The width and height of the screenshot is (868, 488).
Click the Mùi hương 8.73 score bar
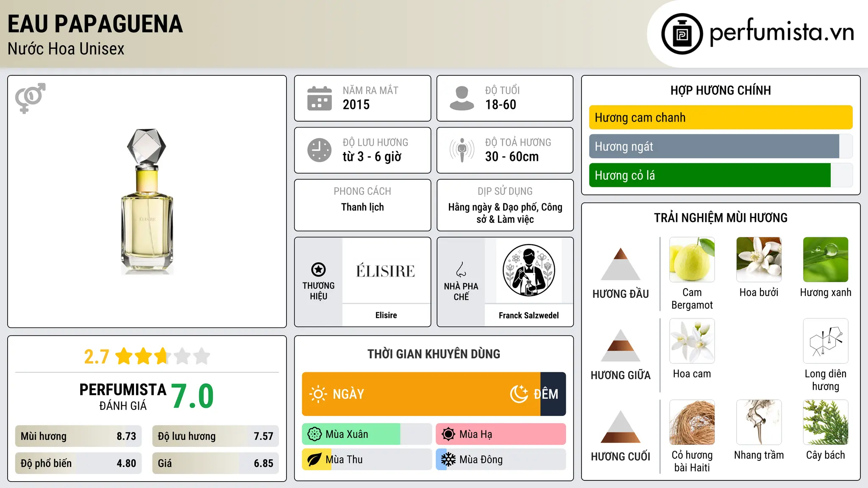coord(78,436)
